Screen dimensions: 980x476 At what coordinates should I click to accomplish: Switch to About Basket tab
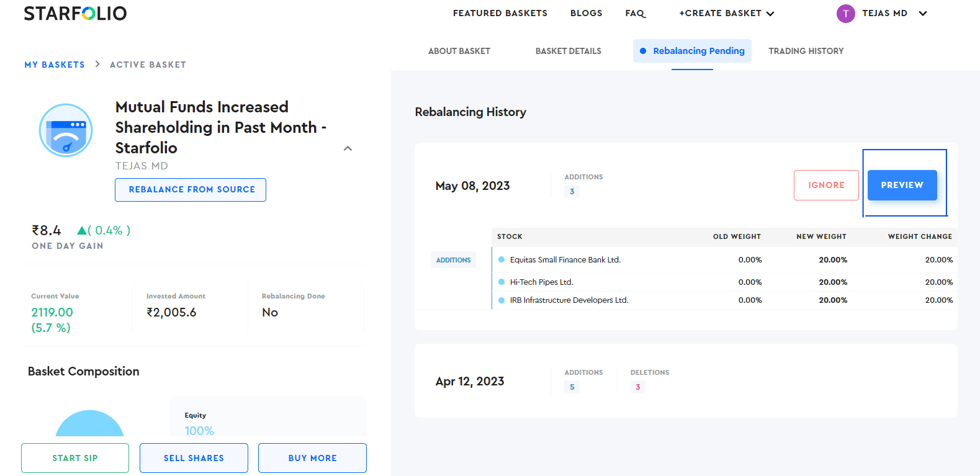[459, 51]
